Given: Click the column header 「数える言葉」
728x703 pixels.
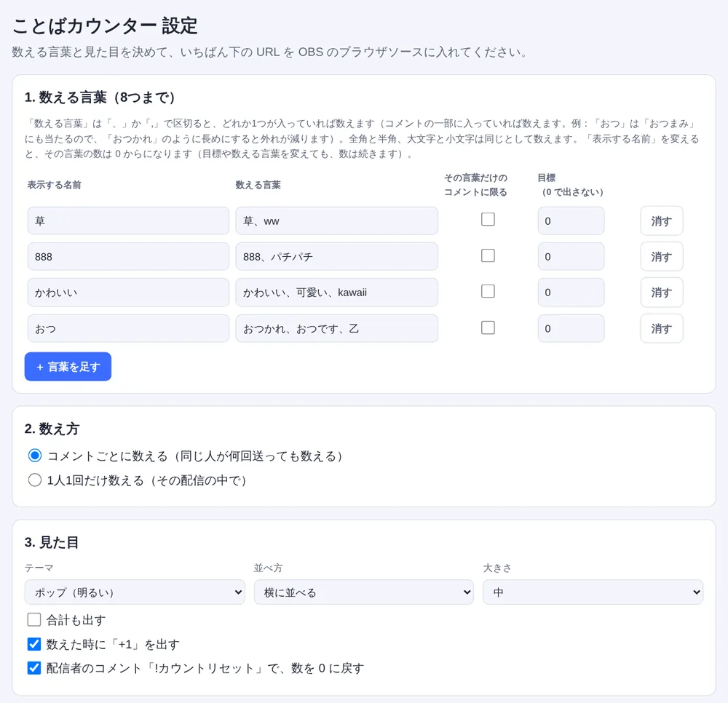Looking at the screenshot, I should [258, 185].
